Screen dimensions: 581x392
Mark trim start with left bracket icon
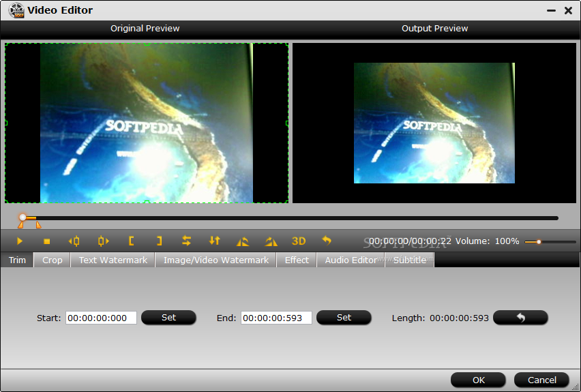(131, 241)
